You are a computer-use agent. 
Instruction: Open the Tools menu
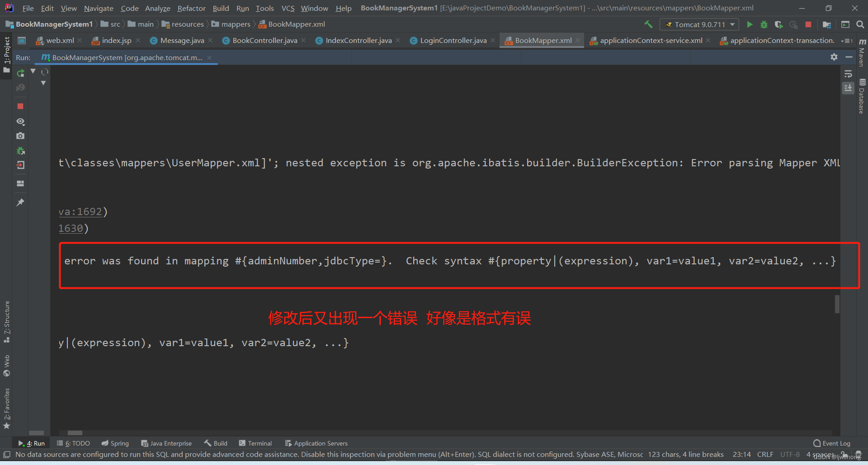[x=264, y=8]
